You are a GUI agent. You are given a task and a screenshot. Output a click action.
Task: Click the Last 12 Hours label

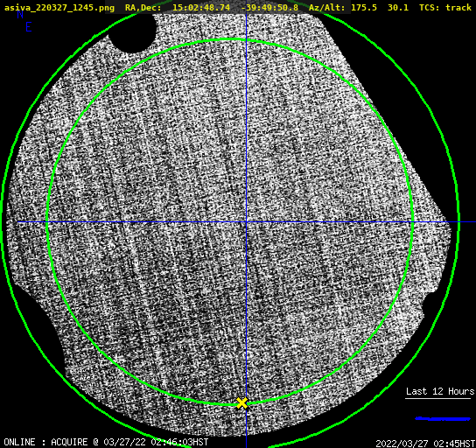point(440,391)
